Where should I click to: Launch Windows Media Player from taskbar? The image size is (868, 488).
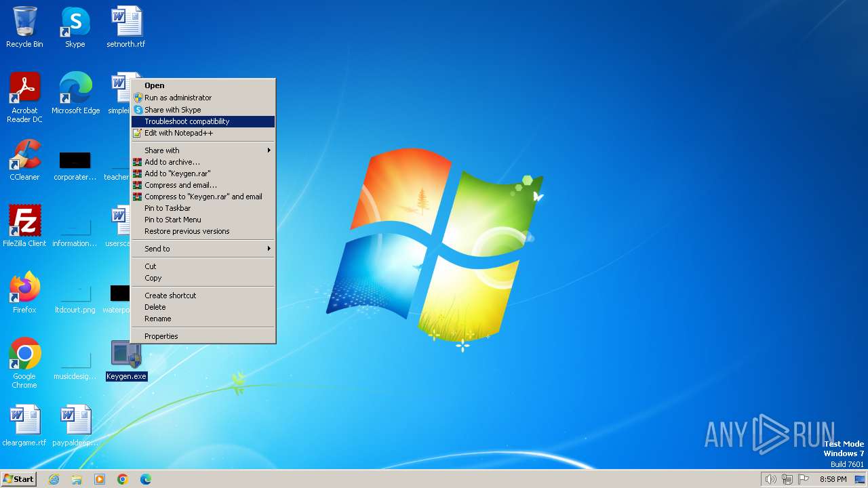click(x=100, y=479)
